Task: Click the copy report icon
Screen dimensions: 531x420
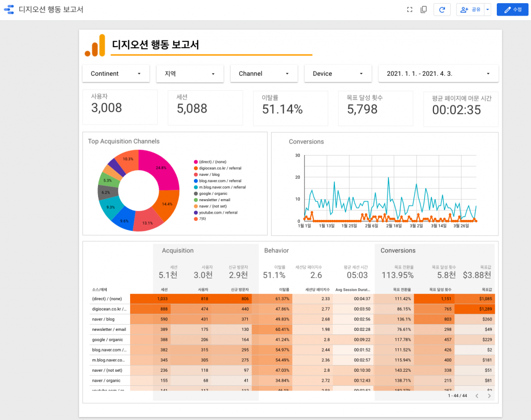Action: tap(423, 9)
